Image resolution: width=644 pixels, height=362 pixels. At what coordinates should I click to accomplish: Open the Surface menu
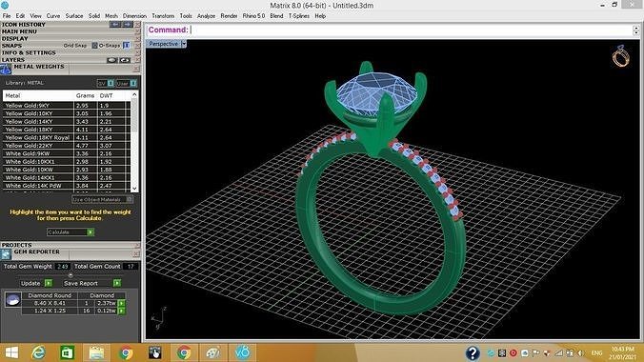74,15
